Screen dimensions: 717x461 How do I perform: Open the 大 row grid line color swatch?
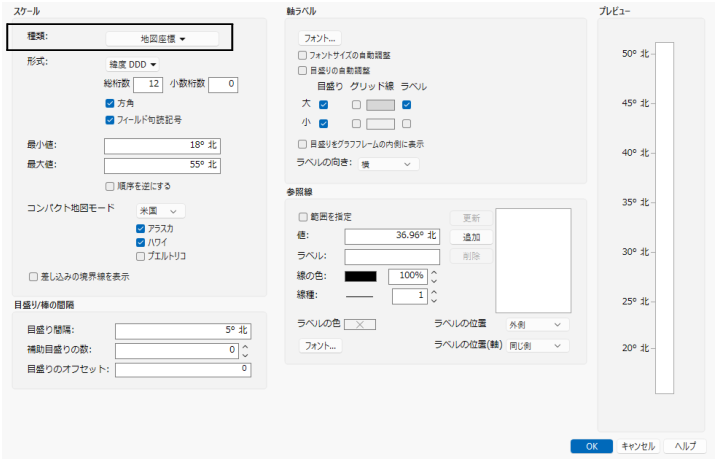pos(380,105)
